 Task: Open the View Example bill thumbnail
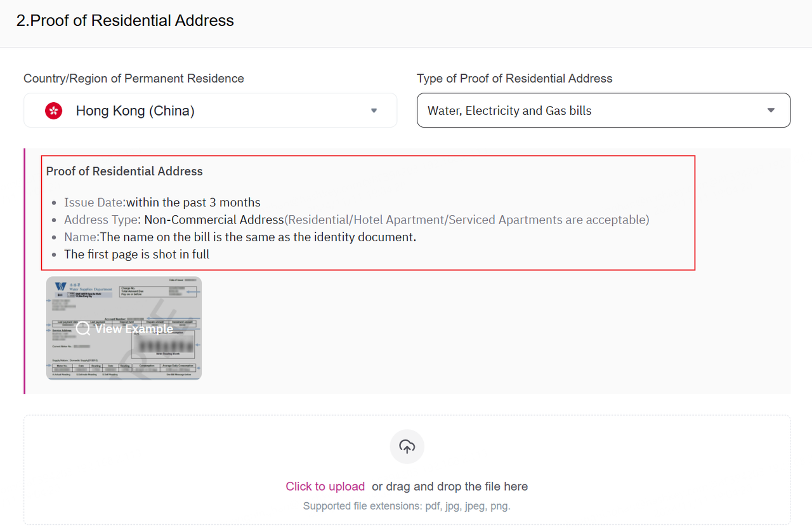point(124,328)
